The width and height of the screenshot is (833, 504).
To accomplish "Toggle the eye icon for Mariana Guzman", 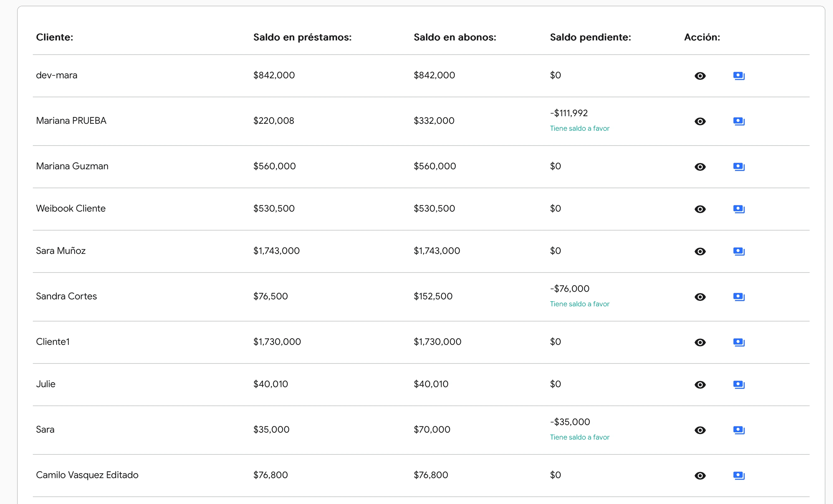I will 700,167.
